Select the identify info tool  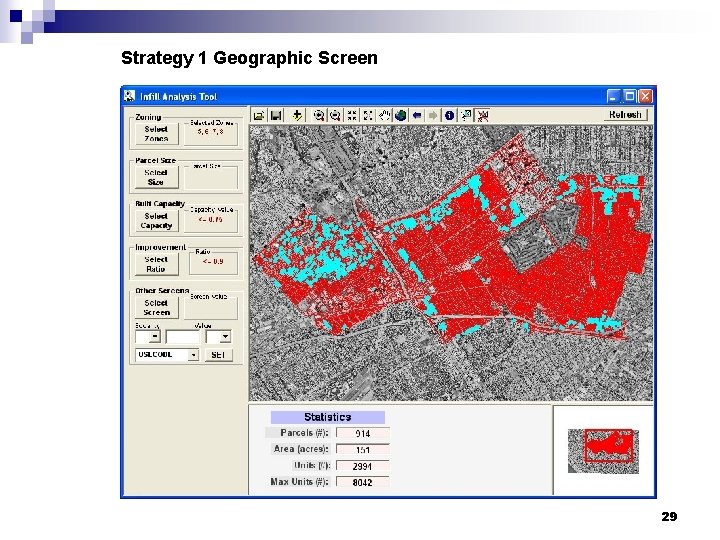[450, 115]
